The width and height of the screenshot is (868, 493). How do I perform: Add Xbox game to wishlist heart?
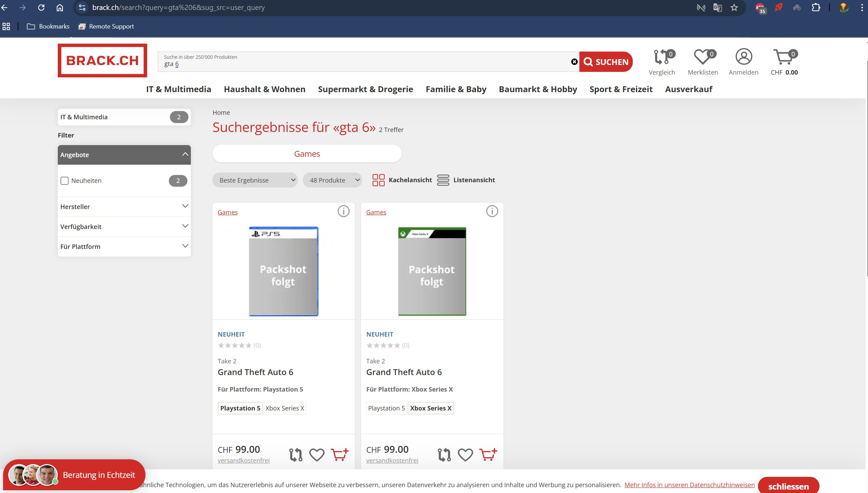click(x=465, y=454)
